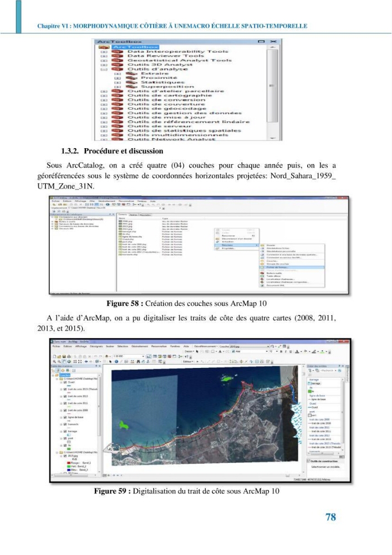392x555 pixels.
Task: Expand Outils de conversion toolbox
Action: pos(104,100)
